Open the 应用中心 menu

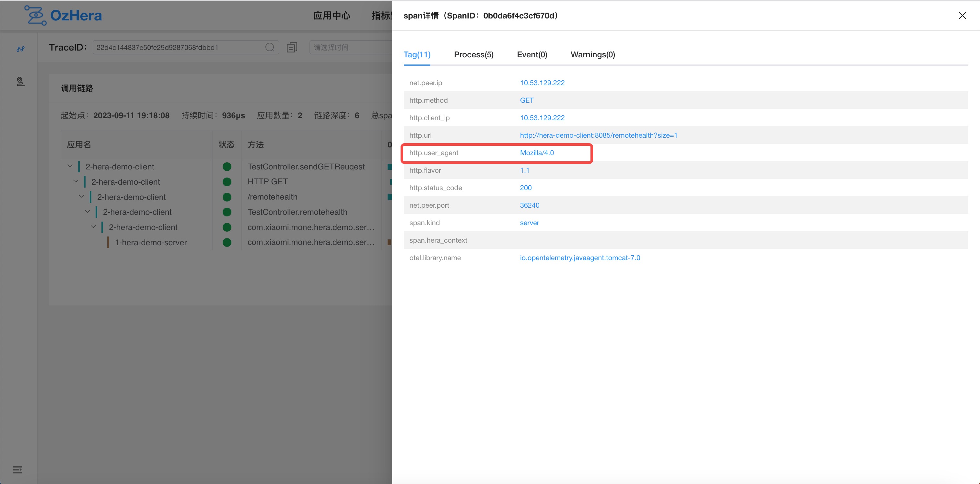click(332, 15)
